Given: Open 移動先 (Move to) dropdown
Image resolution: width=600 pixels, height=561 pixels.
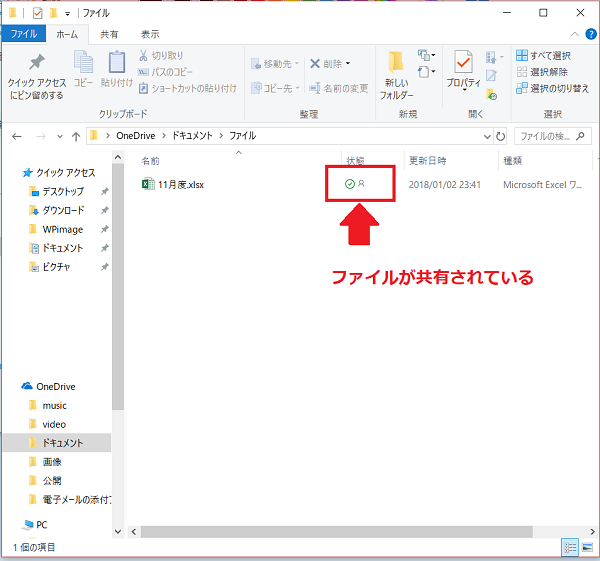Looking at the screenshot, I should tap(275, 64).
